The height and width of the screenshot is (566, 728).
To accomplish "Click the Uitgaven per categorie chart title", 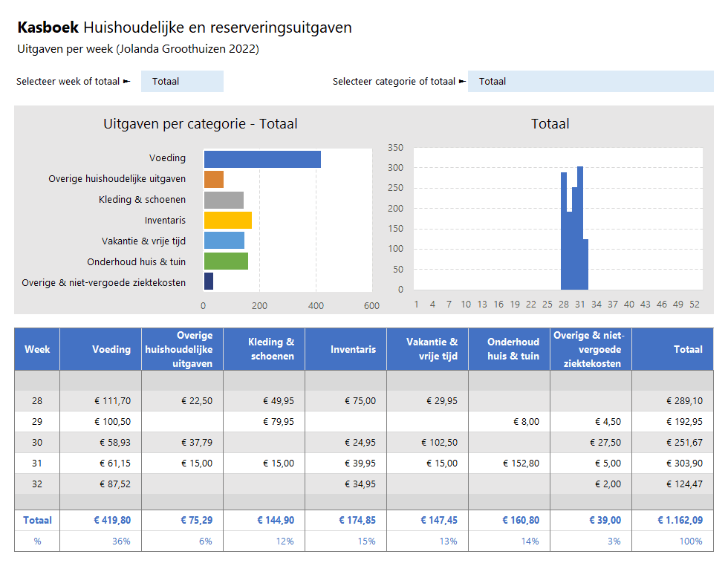I will click(200, 124).
